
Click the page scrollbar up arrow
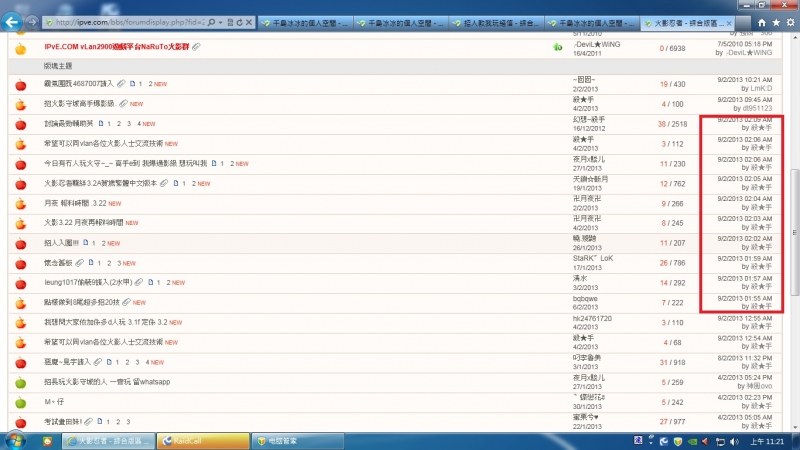[795, 38]
